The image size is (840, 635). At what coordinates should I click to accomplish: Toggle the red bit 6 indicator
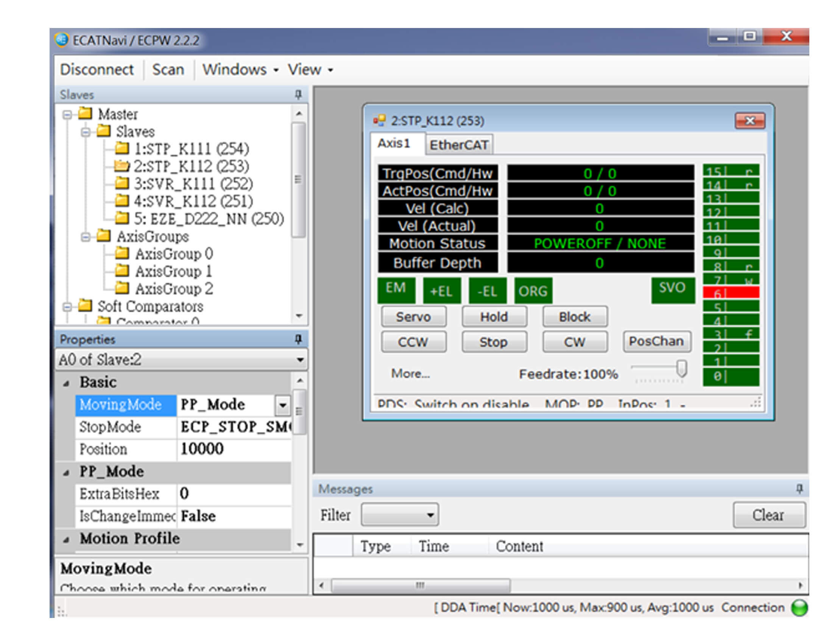click(731, 293)
